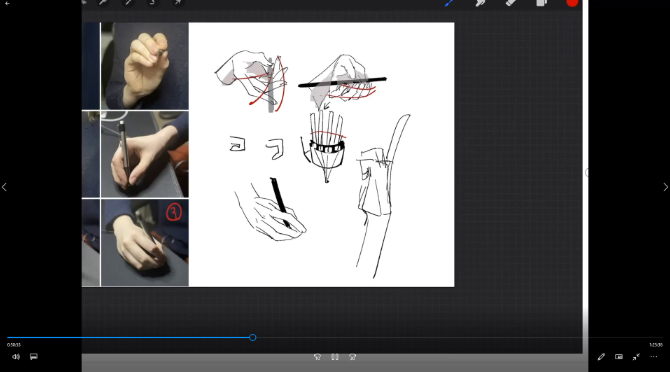Select the Procreate smudge tool
Screen dimensions: 670x372
coord(480,3)
